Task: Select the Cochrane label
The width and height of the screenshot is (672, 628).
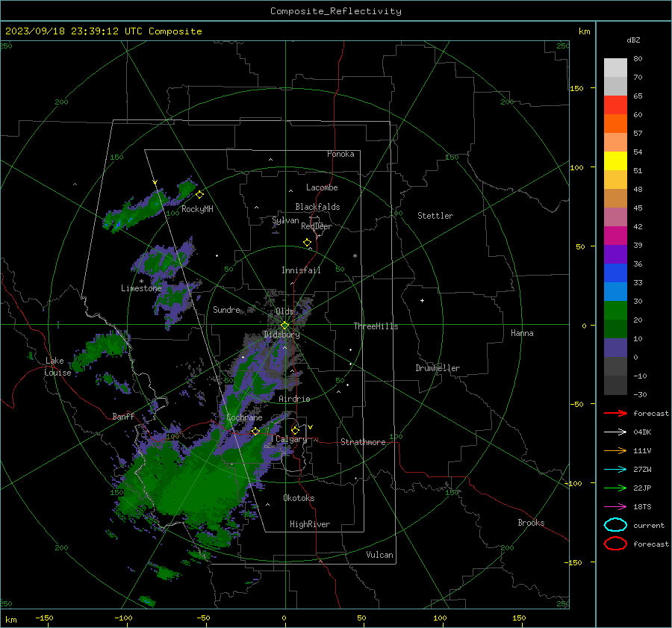Action: 244,417
